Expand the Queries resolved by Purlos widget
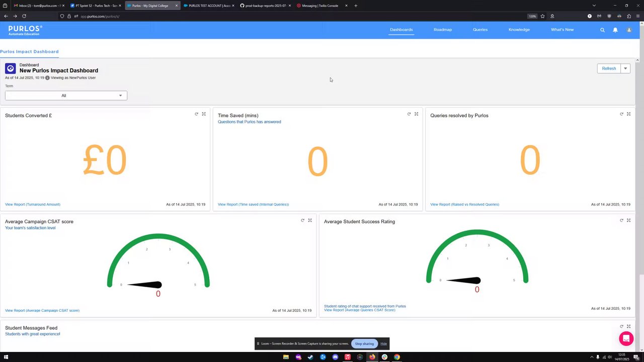The width and height of the screenshot is (644, 362). pos(628,114)
